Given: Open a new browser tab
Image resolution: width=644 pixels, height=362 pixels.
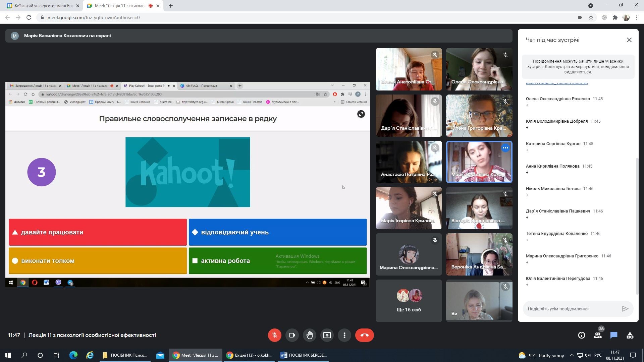Looking at the screenshot, I should coord(171,6).
